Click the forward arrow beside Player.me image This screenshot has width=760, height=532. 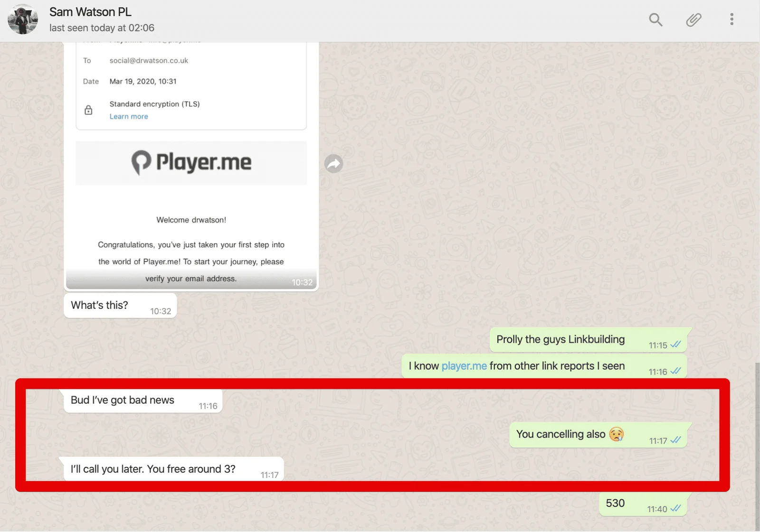pos(334,164)
